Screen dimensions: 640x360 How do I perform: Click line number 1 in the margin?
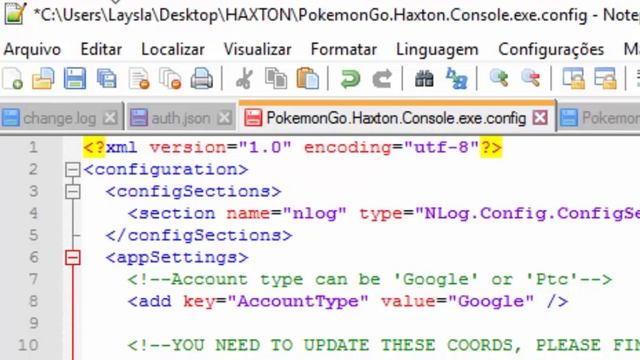[x=33, y=147]
